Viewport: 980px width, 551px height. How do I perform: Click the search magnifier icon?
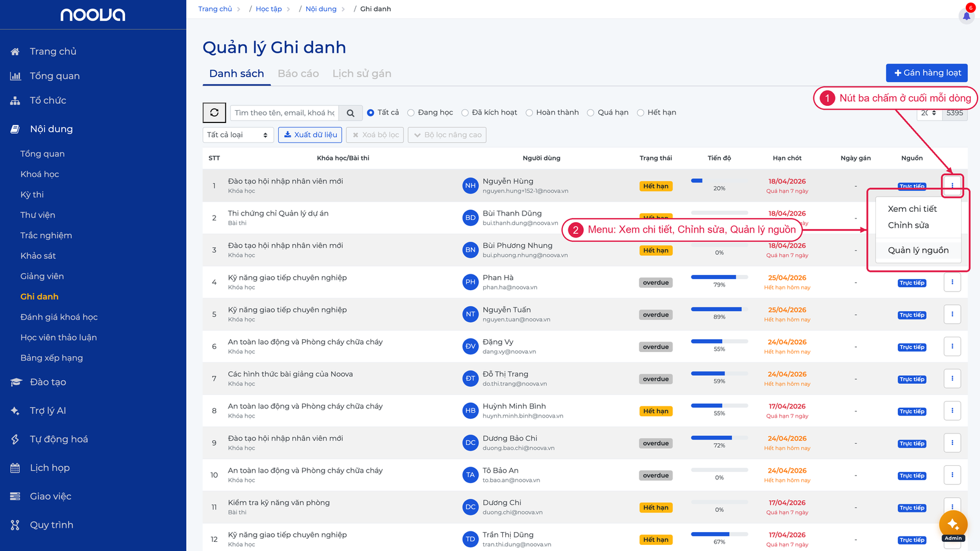[x=350, y=113]
